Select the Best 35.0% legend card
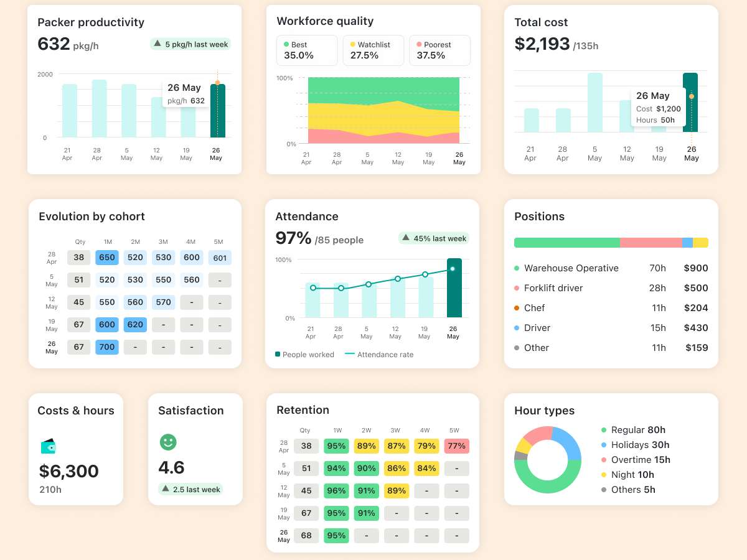Viewport: 747px width, 560px height. [307, 50]
